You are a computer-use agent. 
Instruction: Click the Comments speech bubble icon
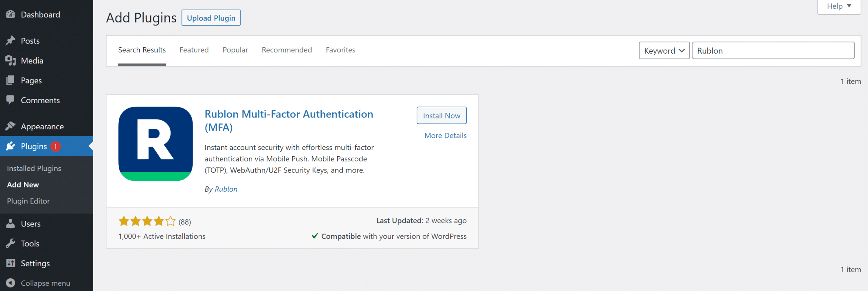pos(11,100)
